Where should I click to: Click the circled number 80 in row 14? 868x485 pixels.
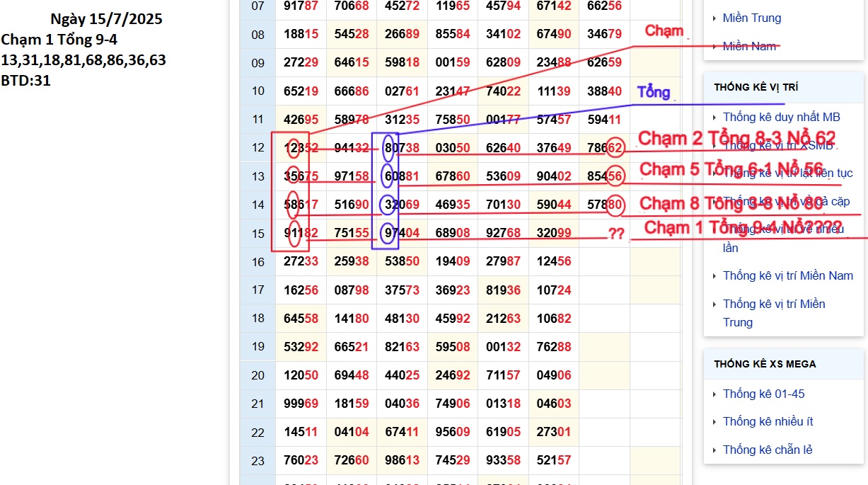tap(615, 205)
